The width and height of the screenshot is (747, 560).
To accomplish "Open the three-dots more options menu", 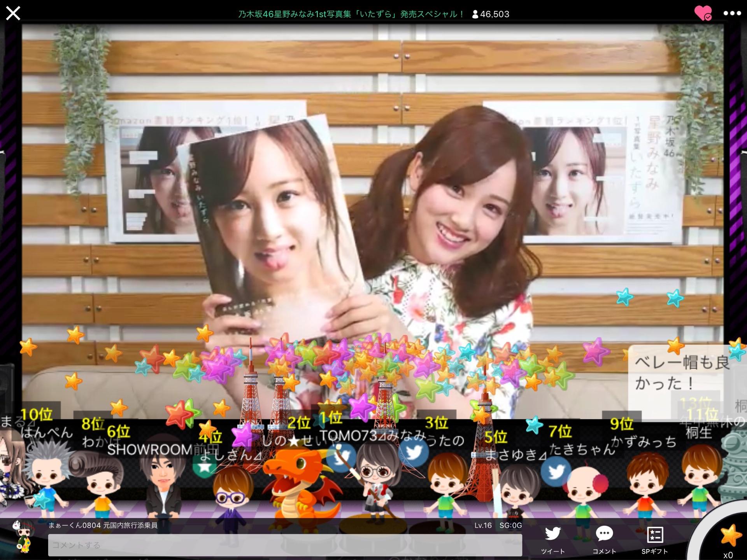I will [x=732, y=13].
